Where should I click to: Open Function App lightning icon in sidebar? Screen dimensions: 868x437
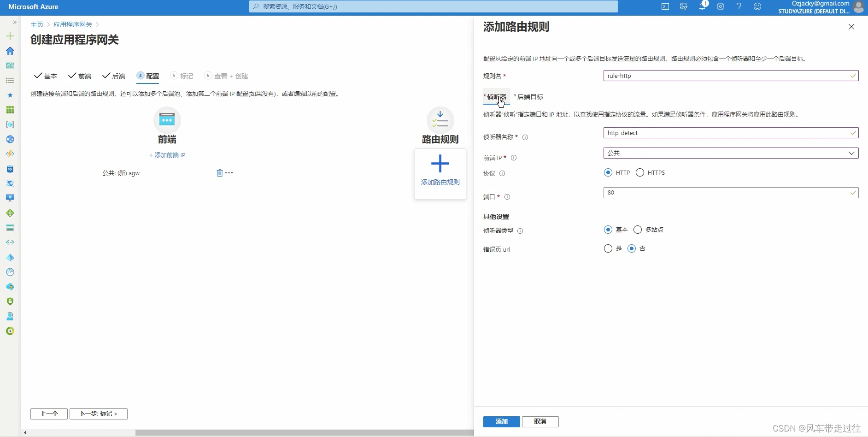[10, 154]
